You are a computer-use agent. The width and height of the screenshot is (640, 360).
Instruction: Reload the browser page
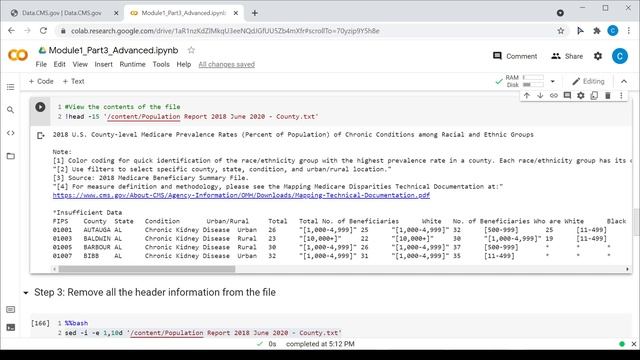point(43,31)
